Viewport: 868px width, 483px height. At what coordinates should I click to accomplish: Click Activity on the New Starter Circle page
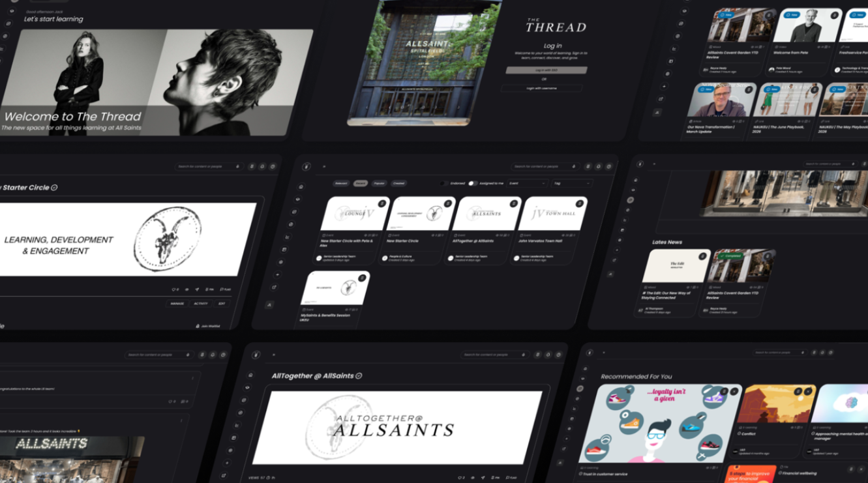[201, 303]
